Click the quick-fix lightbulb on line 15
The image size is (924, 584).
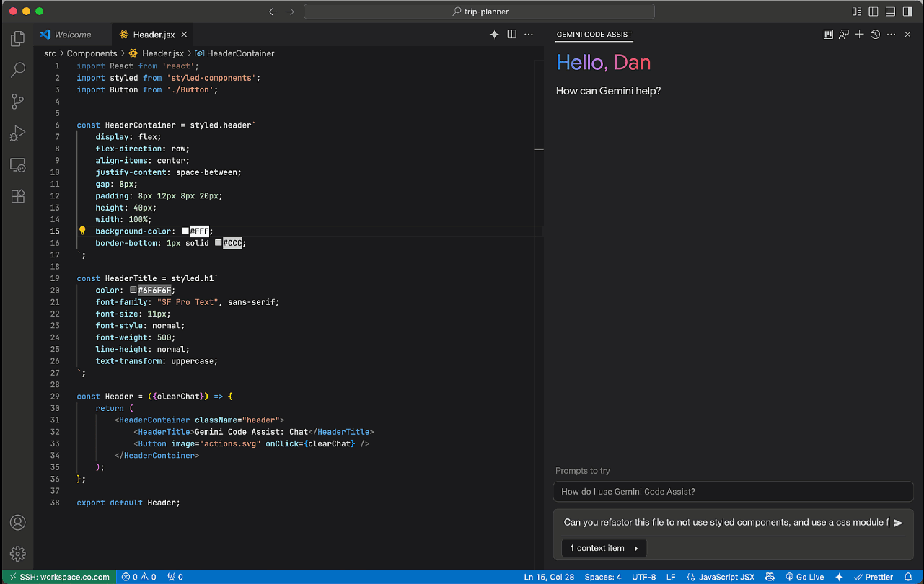[82, 230]
